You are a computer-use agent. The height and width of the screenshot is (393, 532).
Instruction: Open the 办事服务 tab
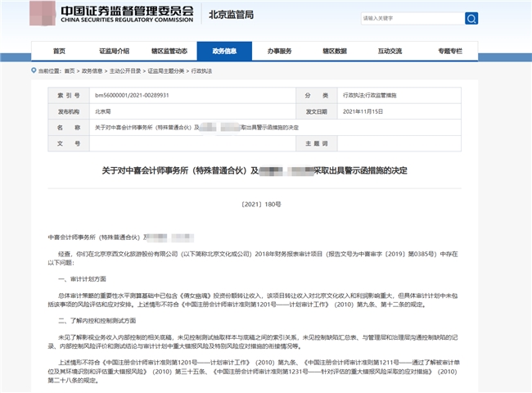point(279,51)
